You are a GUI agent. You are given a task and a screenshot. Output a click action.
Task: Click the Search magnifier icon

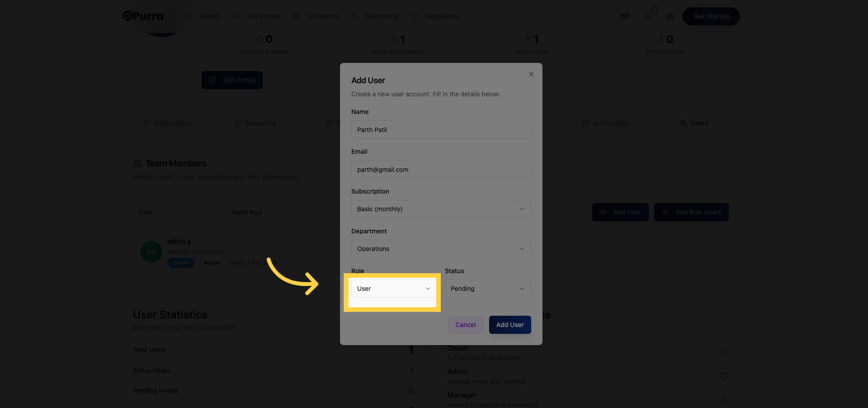coord(189,16)
